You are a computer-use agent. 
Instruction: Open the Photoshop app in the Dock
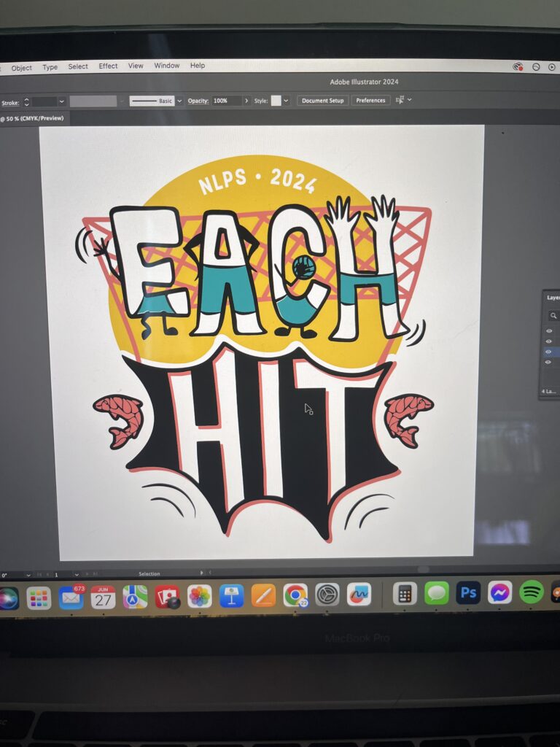click(x=468, y=593)
